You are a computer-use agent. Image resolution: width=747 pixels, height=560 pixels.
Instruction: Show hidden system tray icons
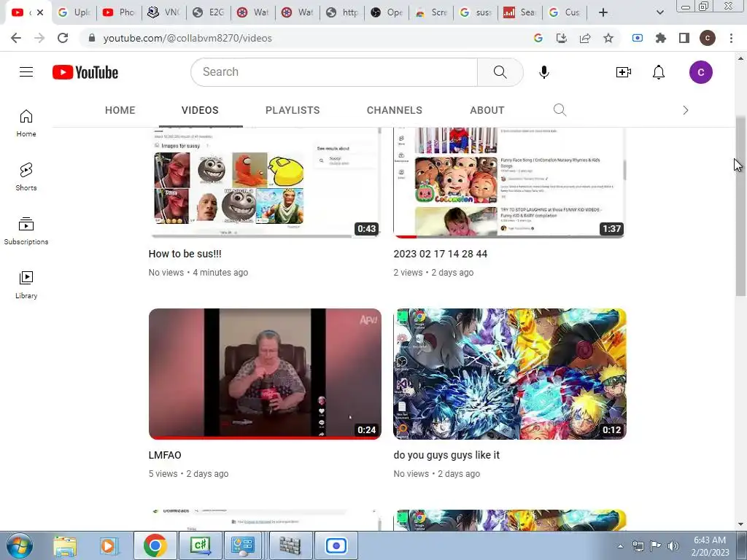(620, 546)
